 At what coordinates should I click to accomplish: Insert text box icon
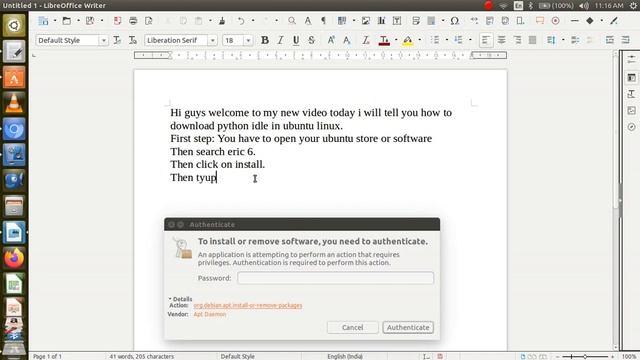[397, 21]
